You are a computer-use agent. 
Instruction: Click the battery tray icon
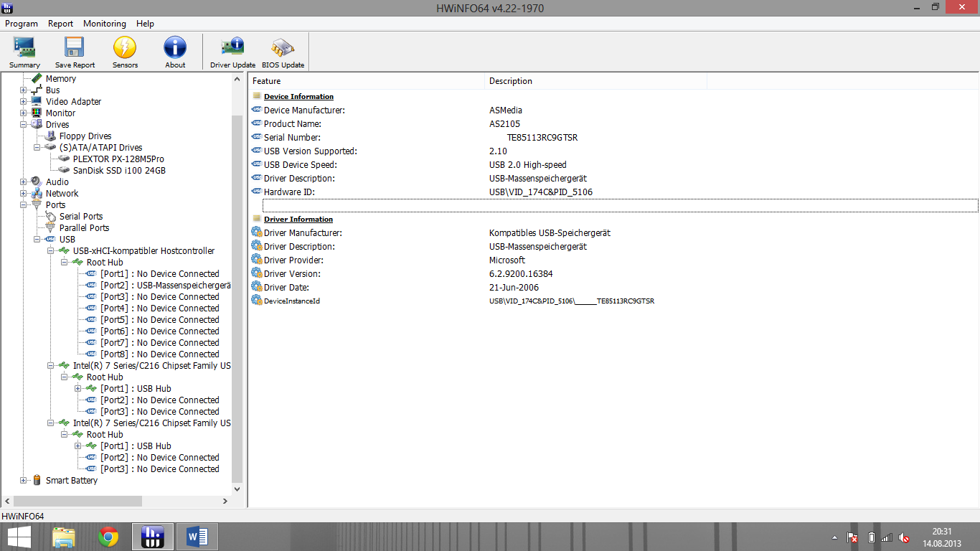click(x=871, y=537)
